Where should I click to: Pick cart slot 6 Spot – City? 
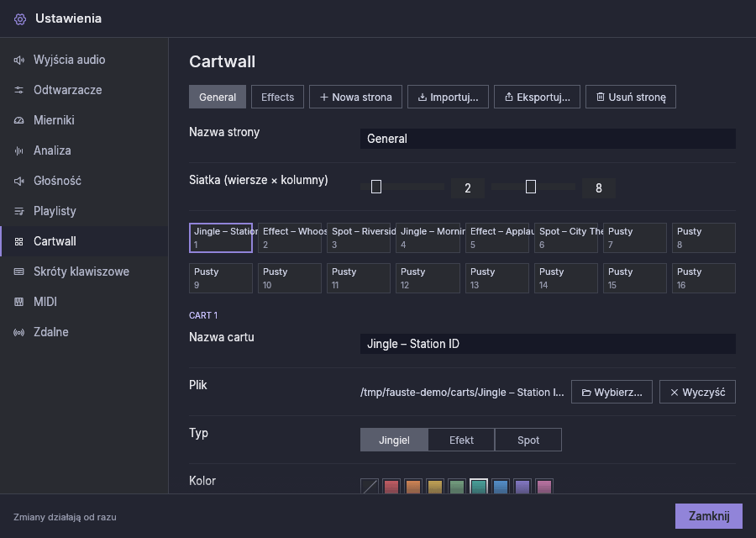tap(566, 238)
